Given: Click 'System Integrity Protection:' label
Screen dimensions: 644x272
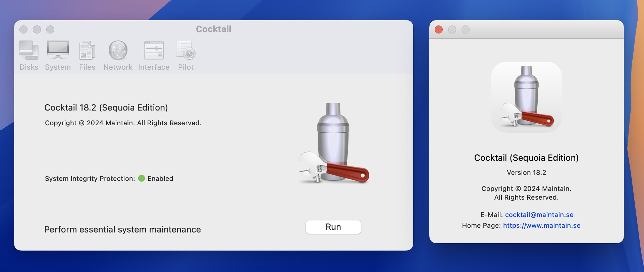Looking at the screenshot, I should click(x=90, y=179).
